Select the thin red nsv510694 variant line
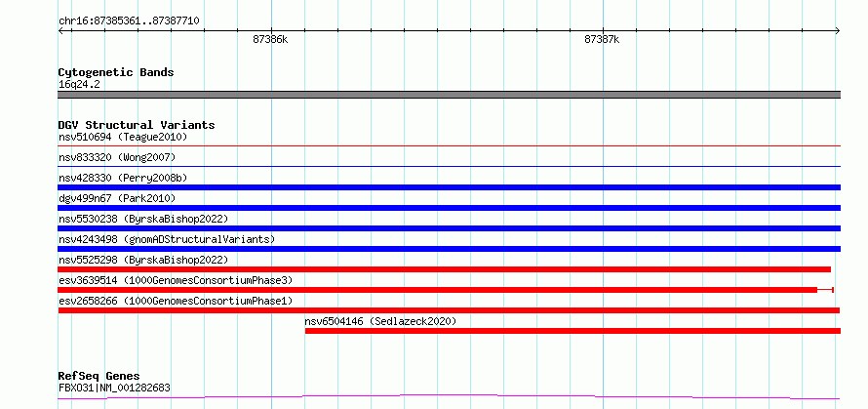 tap(449, 146)
